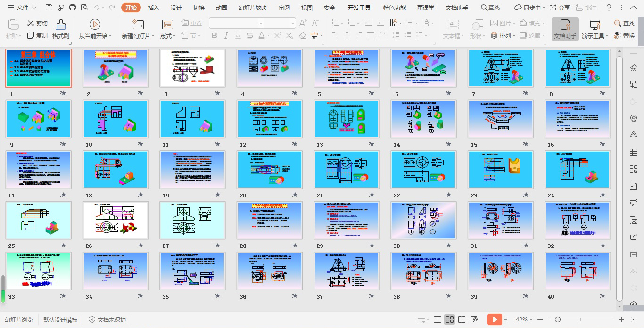Switch to normal view in status bar
Viewport: 644px width, 328px height.
click(438, 320)
